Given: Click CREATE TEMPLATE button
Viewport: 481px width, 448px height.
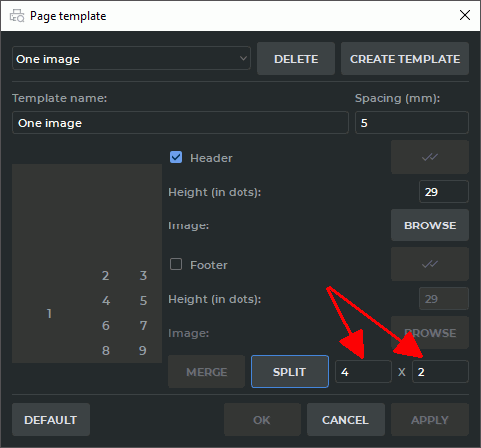Looking at the screenshot, I should [405, 59].
